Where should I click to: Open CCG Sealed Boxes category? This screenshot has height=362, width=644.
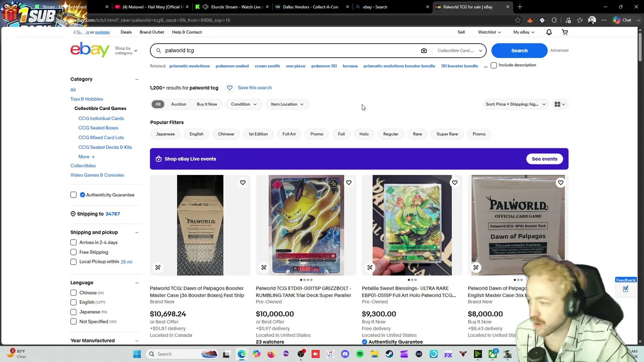pos(98,128)
